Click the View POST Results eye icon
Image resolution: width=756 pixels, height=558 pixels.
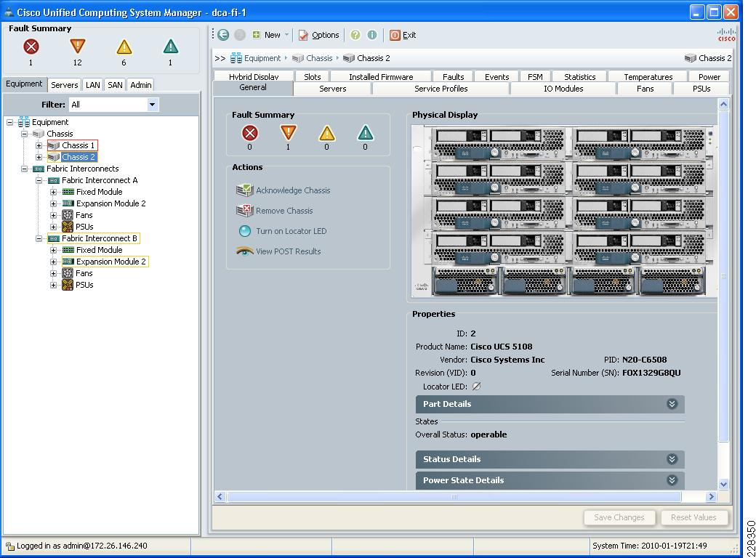coord(244,251)
